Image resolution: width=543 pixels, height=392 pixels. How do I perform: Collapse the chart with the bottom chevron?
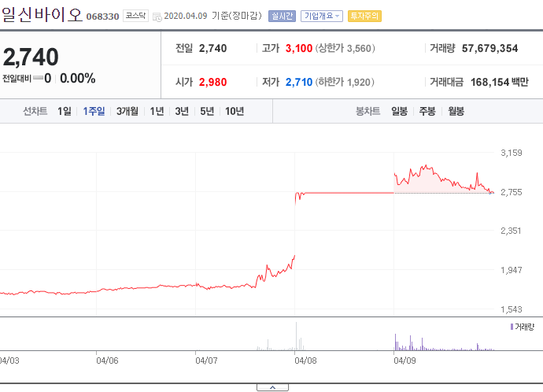tap(272, 387)
